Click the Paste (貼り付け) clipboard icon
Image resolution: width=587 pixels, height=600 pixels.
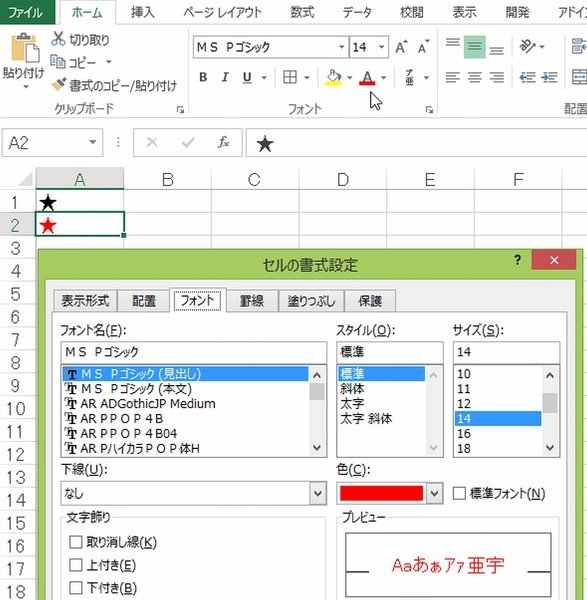[25, 48]
